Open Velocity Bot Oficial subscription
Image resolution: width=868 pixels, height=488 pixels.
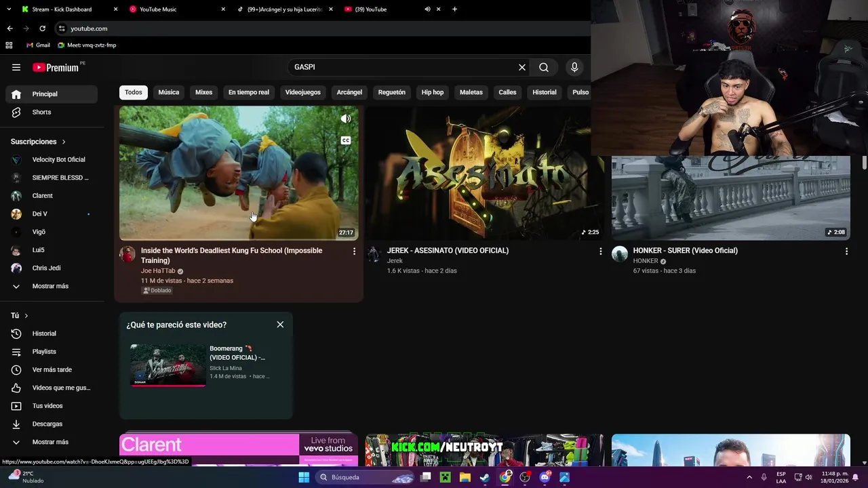[52, 160]
